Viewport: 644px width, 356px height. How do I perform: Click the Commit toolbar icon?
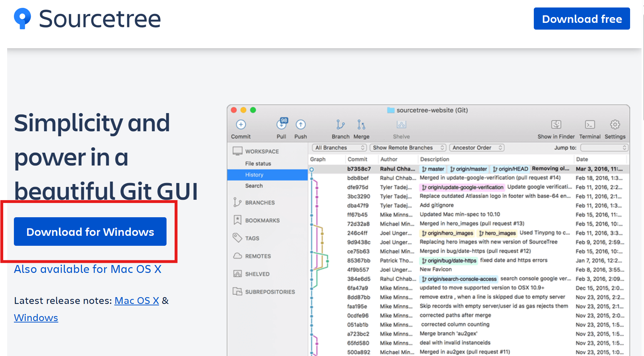[x=241, y=124]
